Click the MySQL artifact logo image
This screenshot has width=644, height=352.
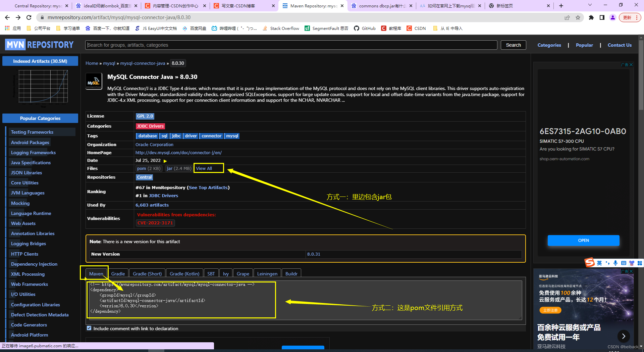coord(94,82)
